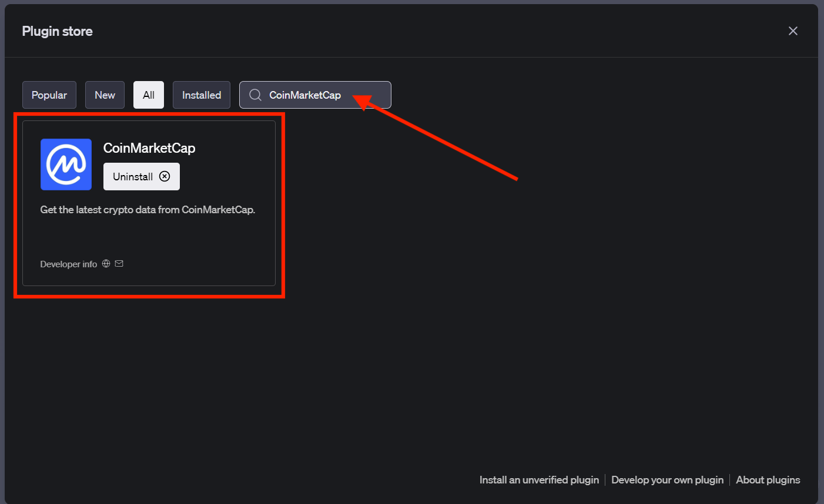Click the Plugin store heading

[58, 32]
